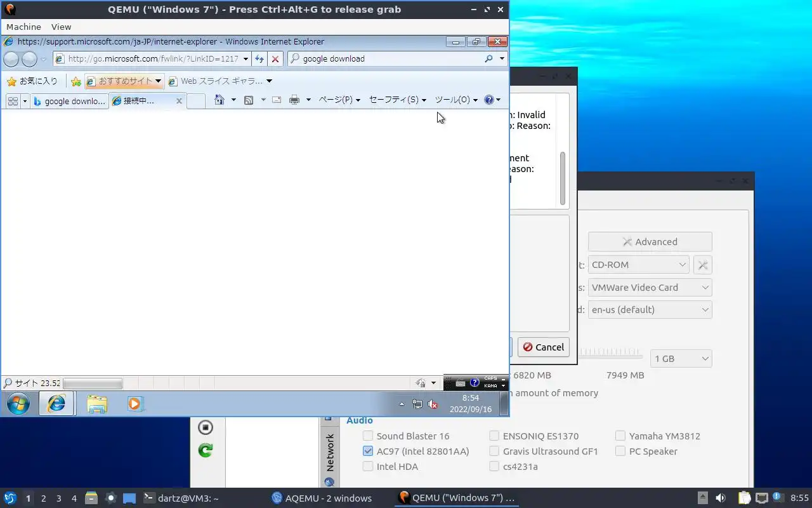Click the read mail envelope icon
This screenshot has width=812, height=508.
click(x=277, y=100)
